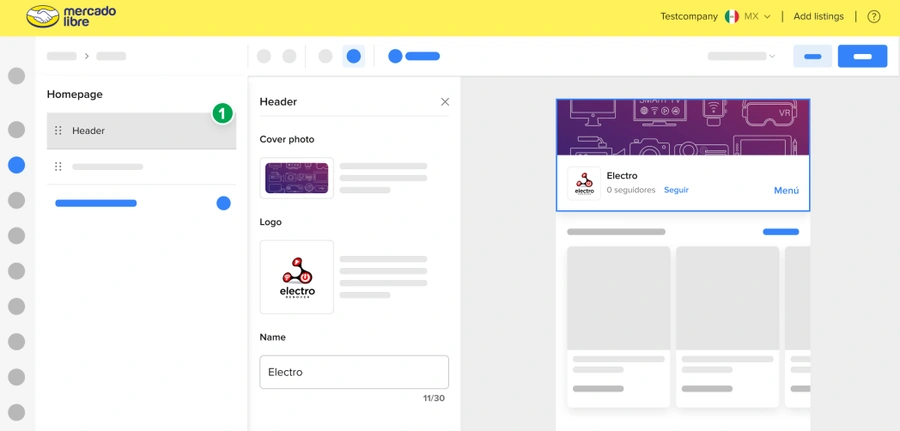900x431 pixels.
Task: Click the blue active sidebar circle
Action: coord(17,165)
